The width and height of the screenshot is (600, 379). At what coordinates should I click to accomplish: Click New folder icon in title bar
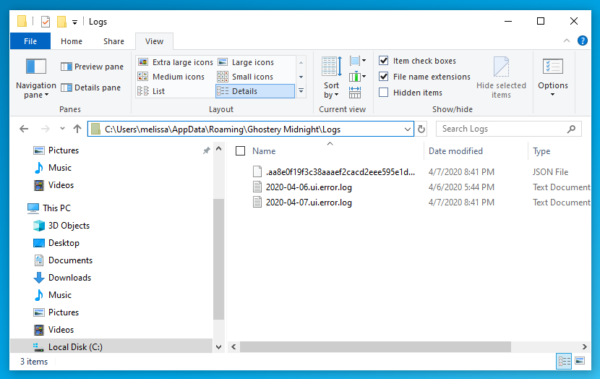62,21
